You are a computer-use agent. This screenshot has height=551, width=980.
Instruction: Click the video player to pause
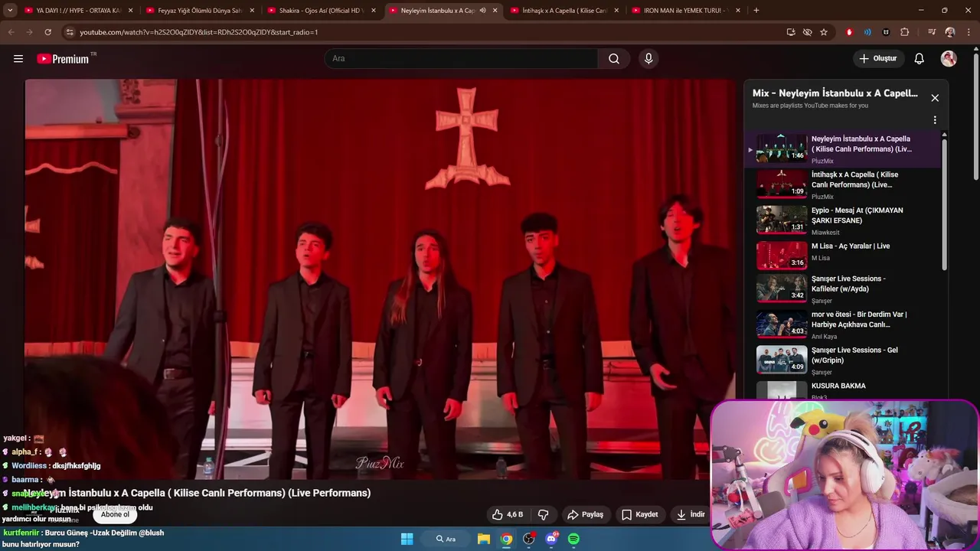pos(380,279)
